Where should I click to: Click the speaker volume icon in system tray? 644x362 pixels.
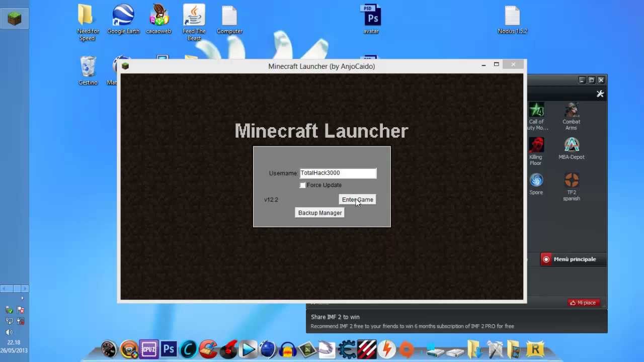[x=9, y=332]
